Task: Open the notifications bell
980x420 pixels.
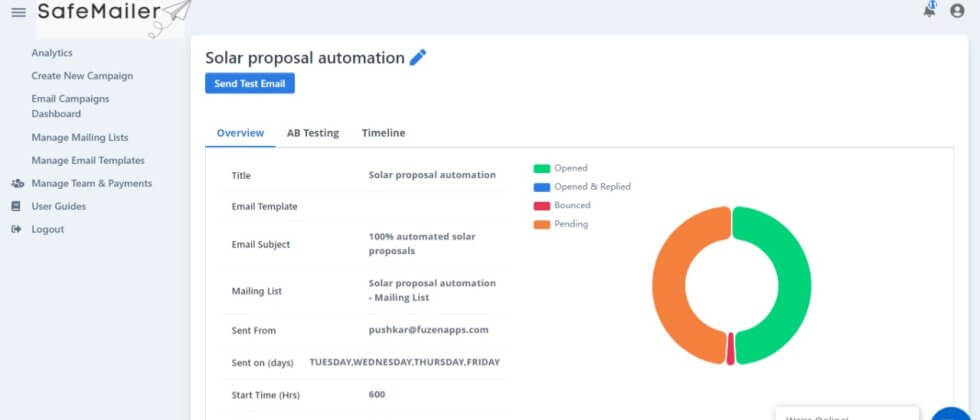Action: click(929, 10)
